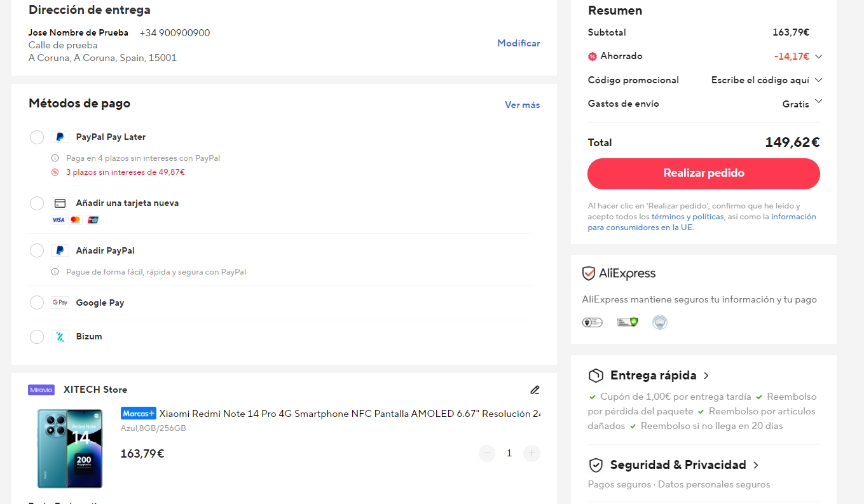Expand the Gastos de envío chevron

[x=818, y=101]
